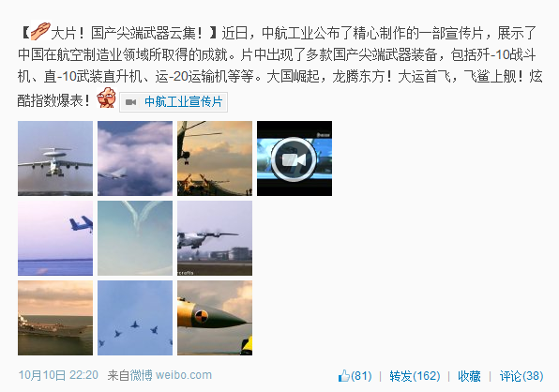The height and width of the screenshot is (392, 559).
Task: Open the heart-shaped contrail thumbnail
Action: point(135,238)
